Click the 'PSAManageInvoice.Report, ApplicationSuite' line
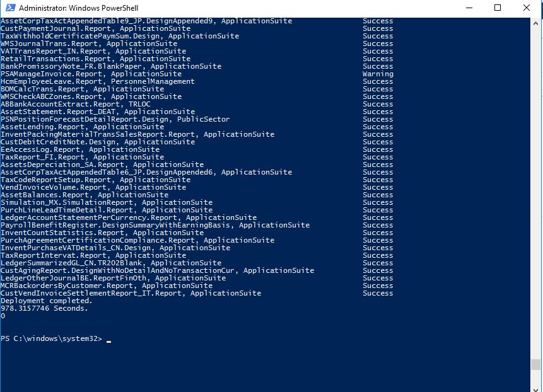This screenshot has width=543, height=392. [91, 74]
